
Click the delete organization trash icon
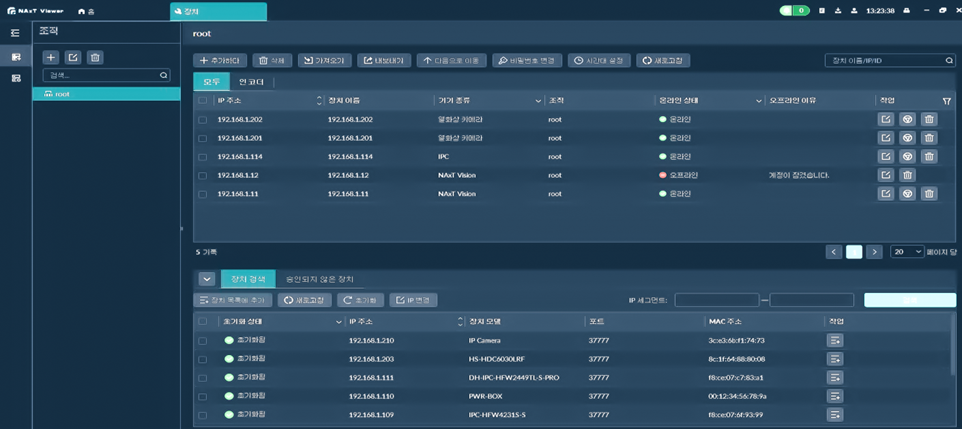point(95,58)
